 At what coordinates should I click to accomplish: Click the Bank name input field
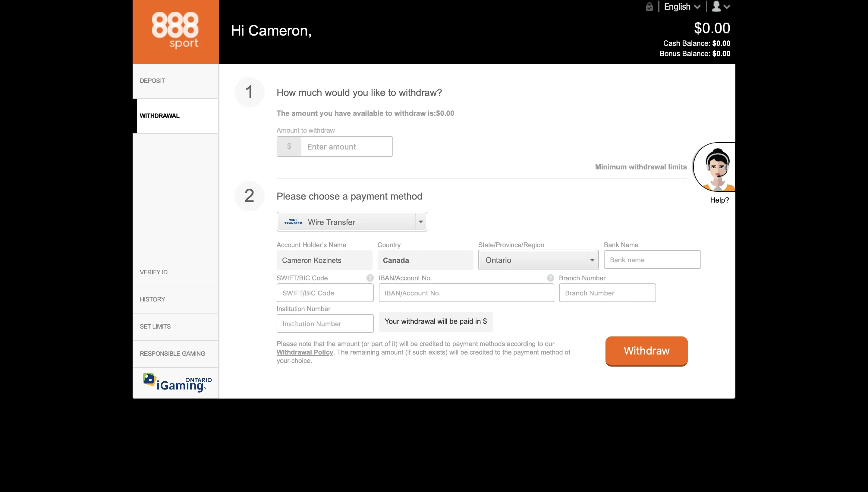tap(652, 260)
